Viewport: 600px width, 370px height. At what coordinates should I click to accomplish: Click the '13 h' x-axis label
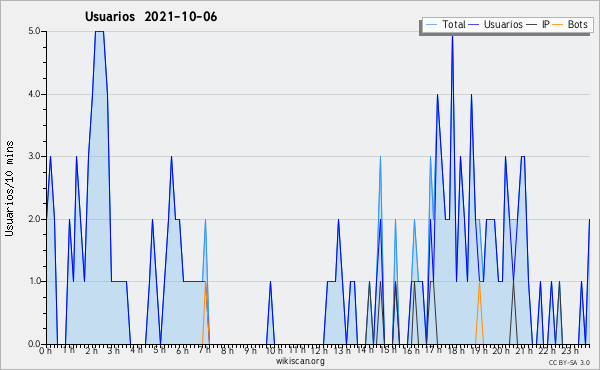click(342, 351)
